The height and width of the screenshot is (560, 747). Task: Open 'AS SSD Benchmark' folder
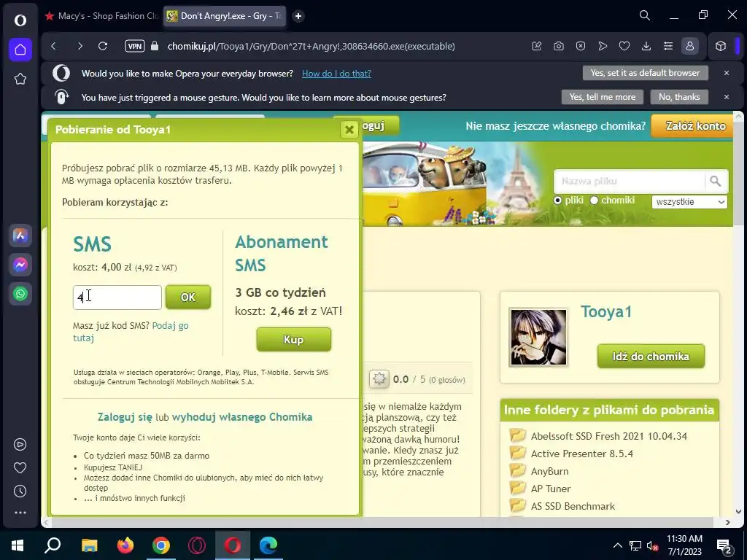tap(573, 507)
